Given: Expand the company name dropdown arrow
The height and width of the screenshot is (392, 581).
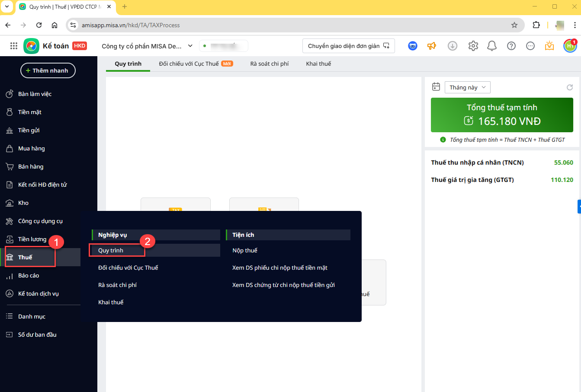Looking at the screenshot, I should [x=190, y=46].
